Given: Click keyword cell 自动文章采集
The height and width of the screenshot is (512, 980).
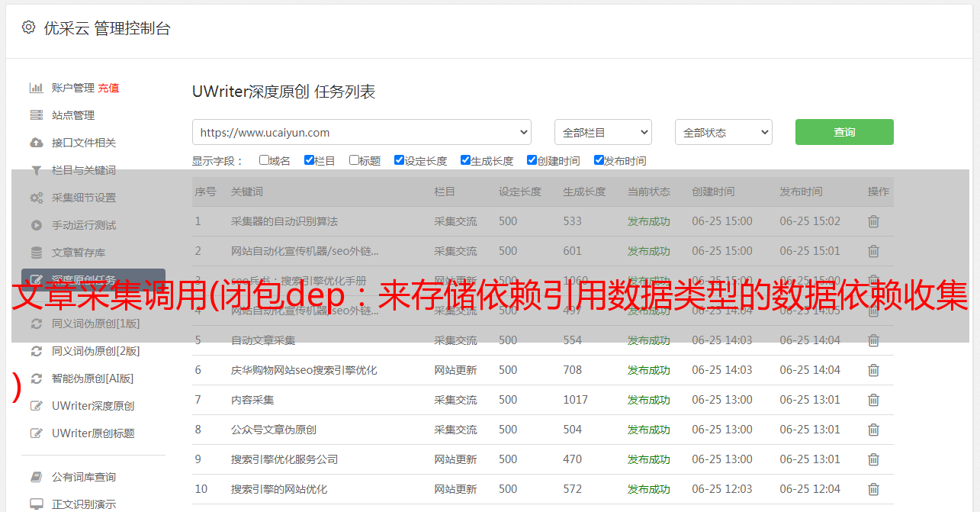Looking at the screenshot, I should click(263, 340).
